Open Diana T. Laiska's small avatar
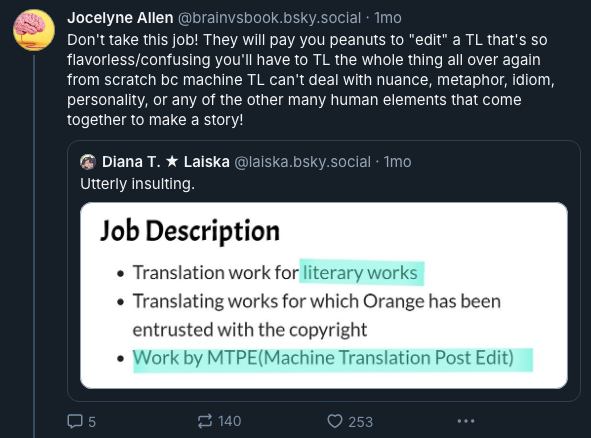The width and height of the screenshot is (591, 438). coord(88,162)
